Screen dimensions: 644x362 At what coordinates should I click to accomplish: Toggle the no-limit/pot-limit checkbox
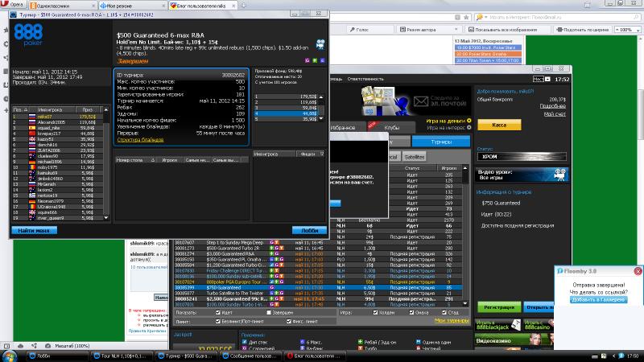click(218, 321)
